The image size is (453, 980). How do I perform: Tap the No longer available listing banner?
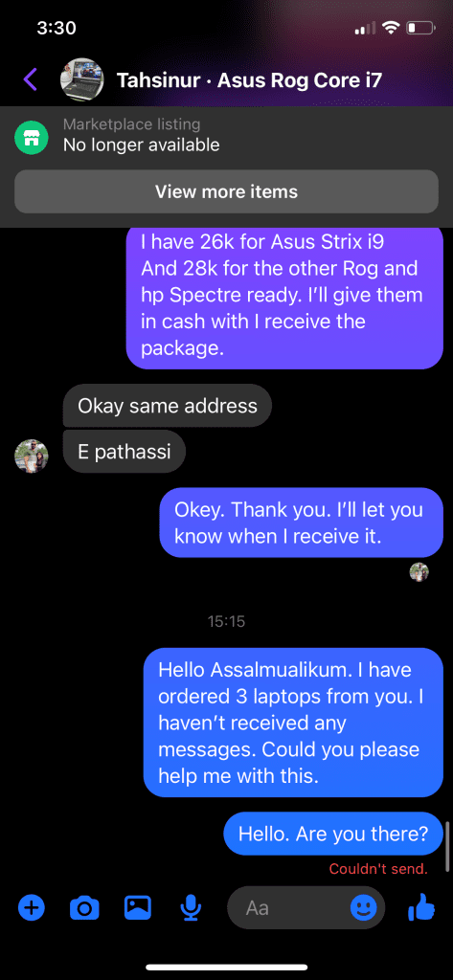pos(226,137)
